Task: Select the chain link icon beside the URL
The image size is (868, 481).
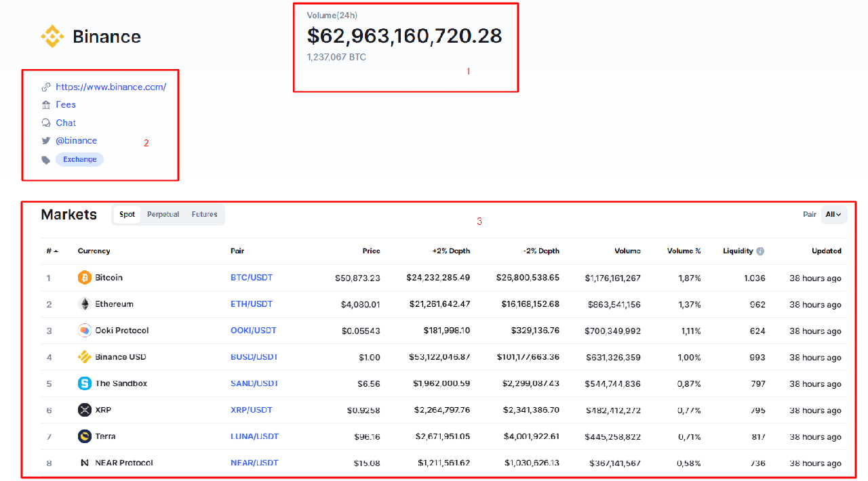Action: 46,87
